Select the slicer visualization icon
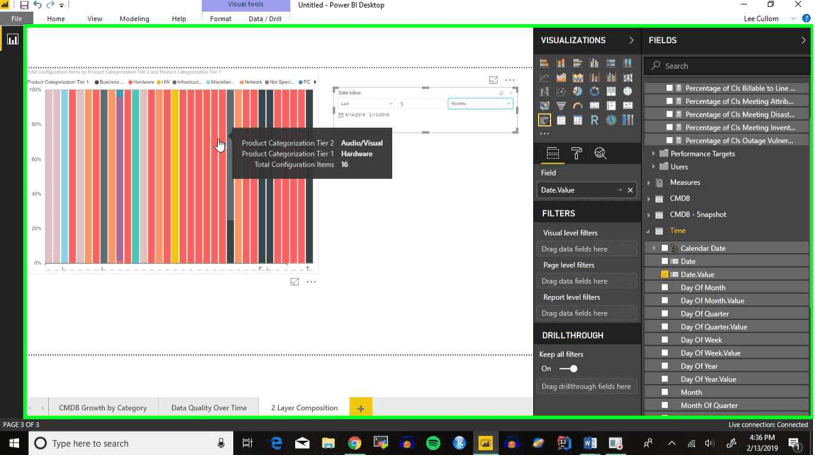Screen dimensions: 815x457 (544, 120)
